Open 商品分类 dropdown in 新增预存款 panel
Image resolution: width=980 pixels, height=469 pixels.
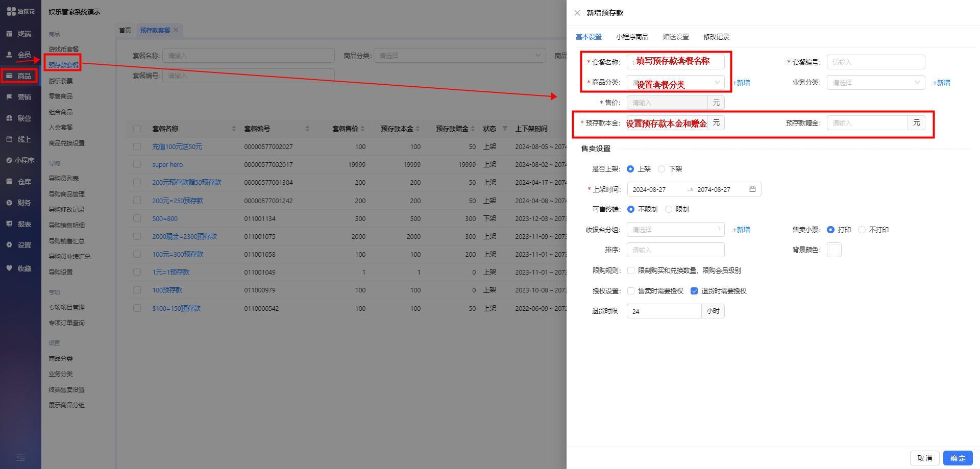click(x=675, y=82)
